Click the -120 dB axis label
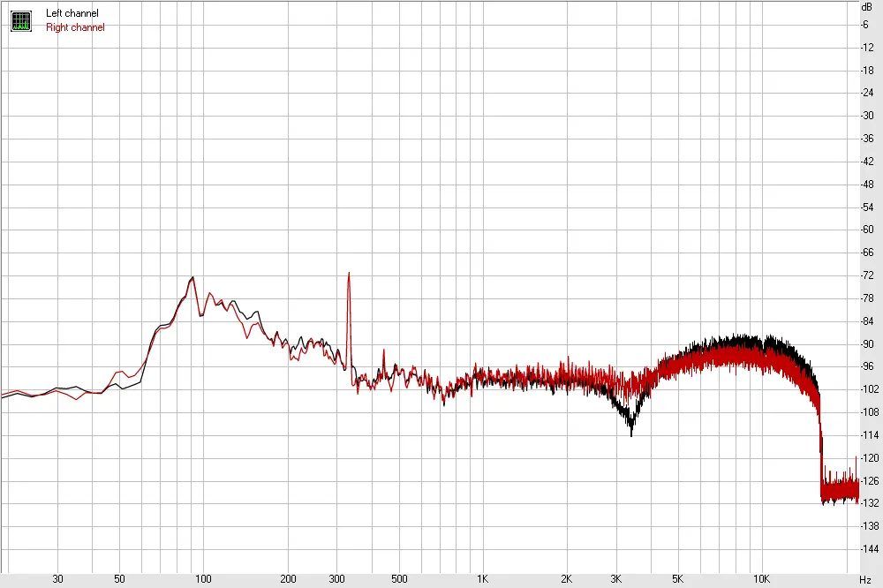 (870, 458)
